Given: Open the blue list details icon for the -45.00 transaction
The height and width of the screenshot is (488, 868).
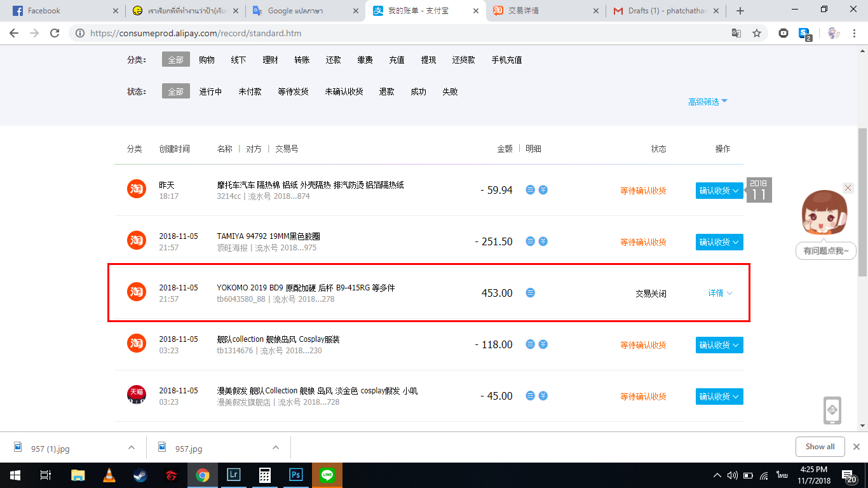Looking at the screenshot, I should coord(531,396).
